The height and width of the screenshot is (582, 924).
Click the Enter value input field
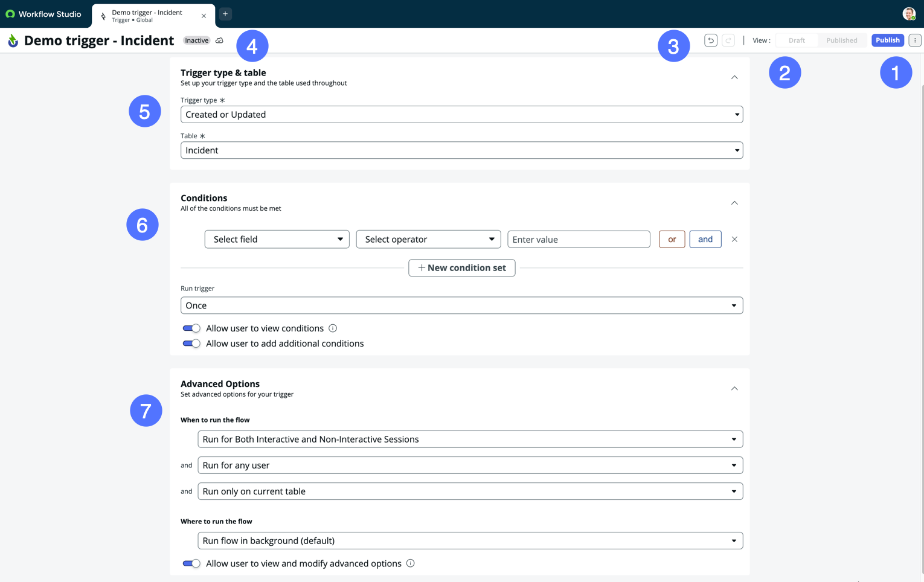point(579,240)
